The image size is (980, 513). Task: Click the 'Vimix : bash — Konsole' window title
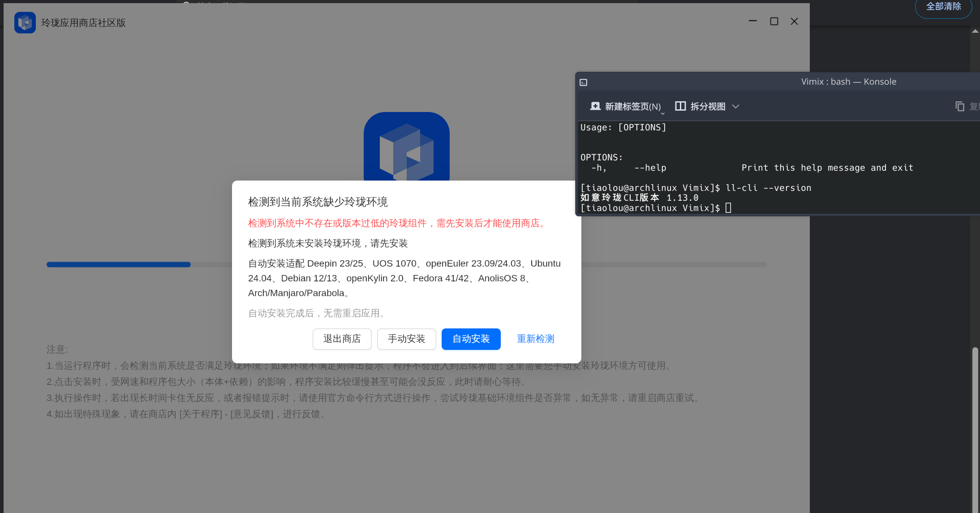(849, 82)
